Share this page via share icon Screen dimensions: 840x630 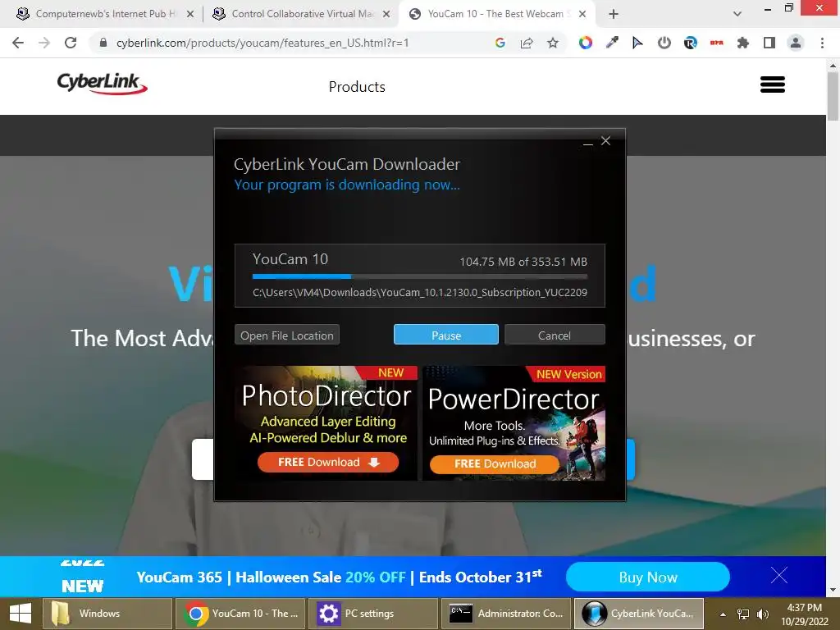click(527, 43)
